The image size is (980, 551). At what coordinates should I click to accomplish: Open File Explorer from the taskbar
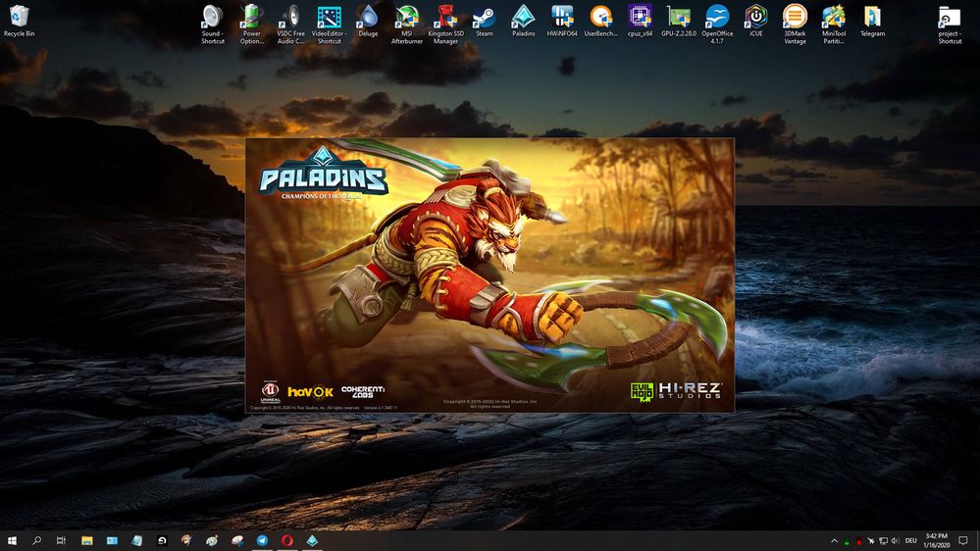tap(87, 540)
